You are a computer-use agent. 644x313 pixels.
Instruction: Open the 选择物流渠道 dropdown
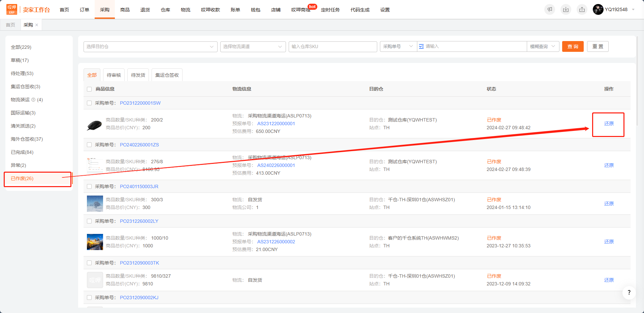pos(253,46)
